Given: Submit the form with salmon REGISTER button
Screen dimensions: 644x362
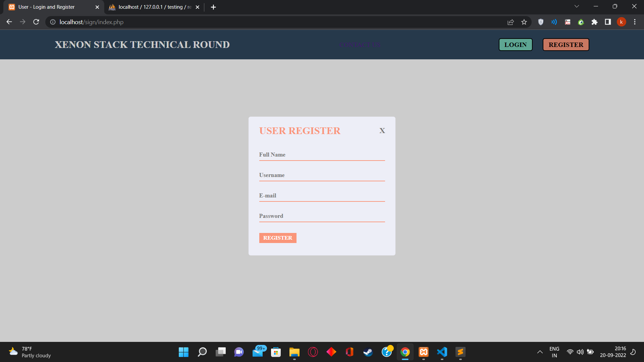Looking at the screenshot, I should 277,238.
